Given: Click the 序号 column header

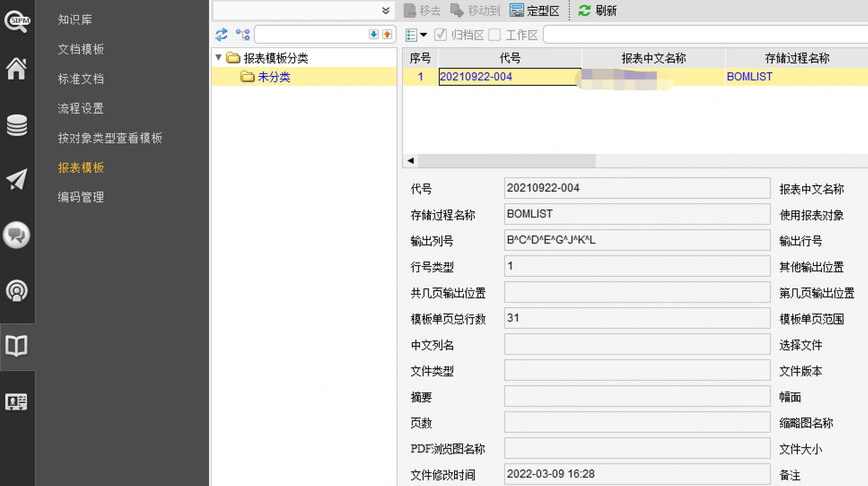Looking at the screenshot, I should (420, 58).
